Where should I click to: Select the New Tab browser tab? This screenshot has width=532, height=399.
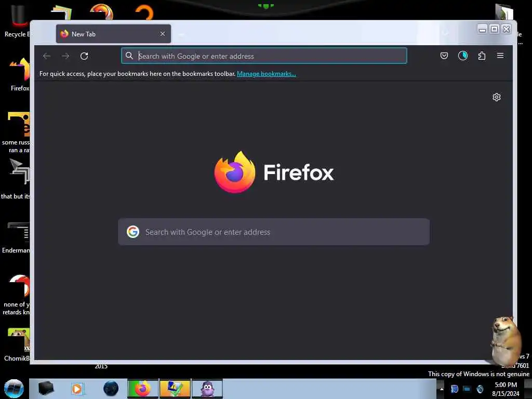(x=113, y=34)
